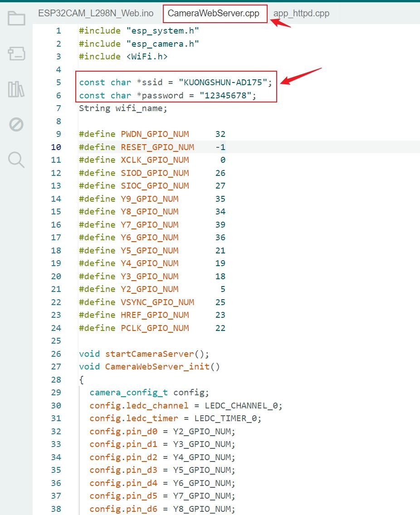
Task: Click HREF_GPIO_NUM define name
Action: [155, 315]
